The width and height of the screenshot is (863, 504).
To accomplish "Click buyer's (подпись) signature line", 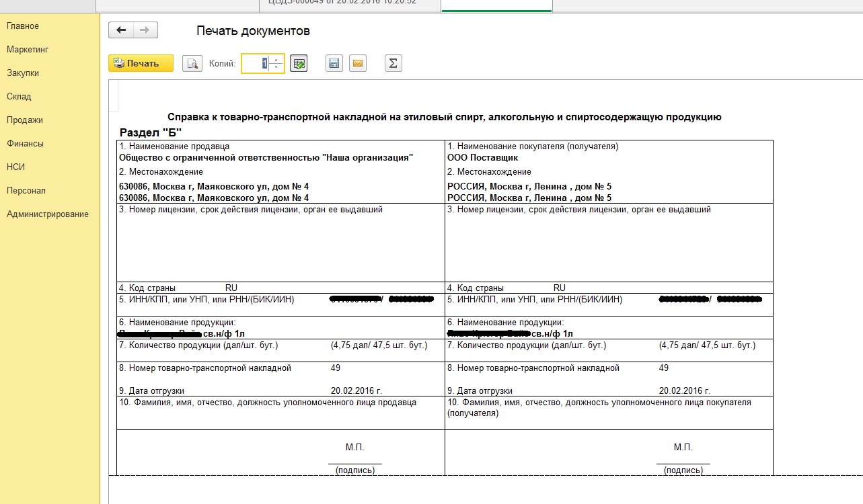I will (x=683, y=470).
